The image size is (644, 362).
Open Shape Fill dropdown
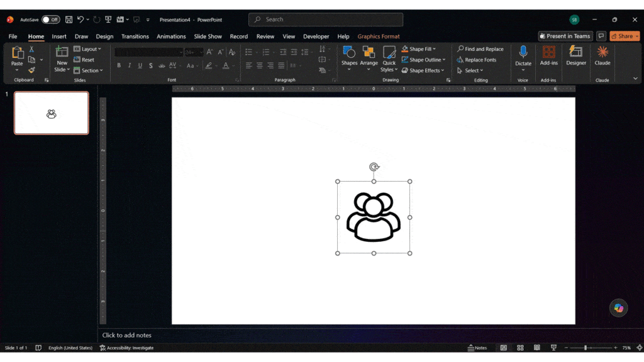(x=418, y=49)
